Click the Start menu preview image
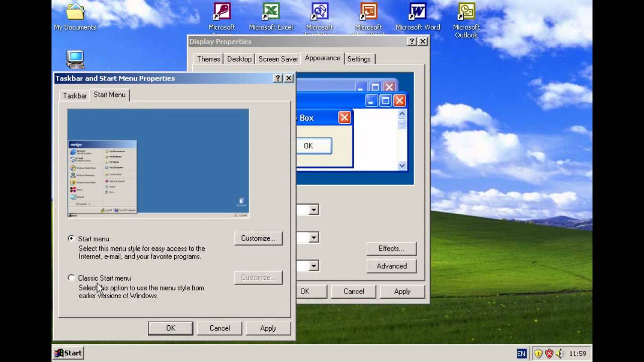The width and height of the screenshot is (644, 362). coord(158,163)
